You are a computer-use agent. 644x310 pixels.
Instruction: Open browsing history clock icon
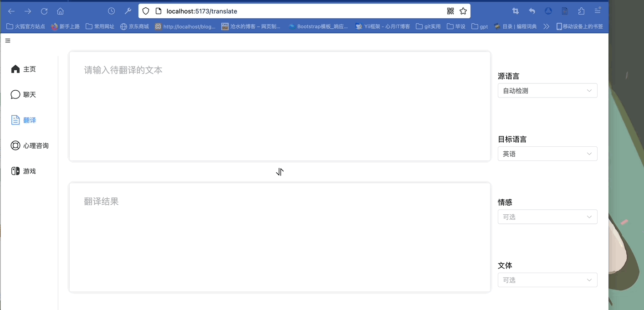click(x=111, y=11)
